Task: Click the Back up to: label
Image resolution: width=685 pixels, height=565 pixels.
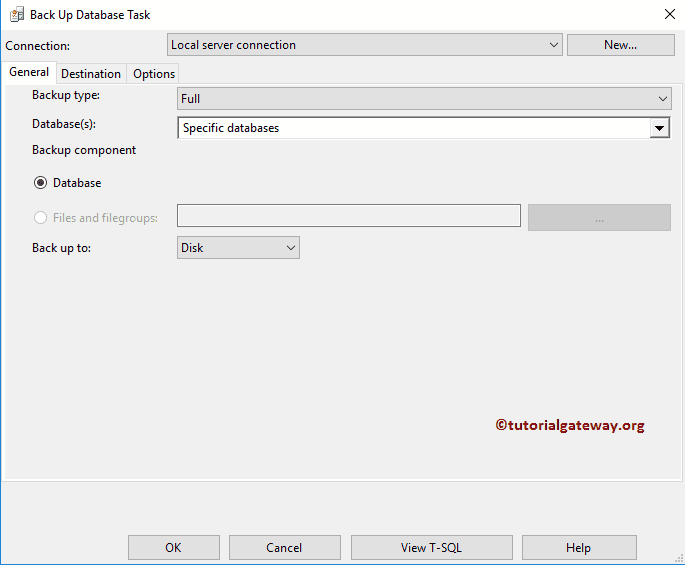Action: pos(61,248)
